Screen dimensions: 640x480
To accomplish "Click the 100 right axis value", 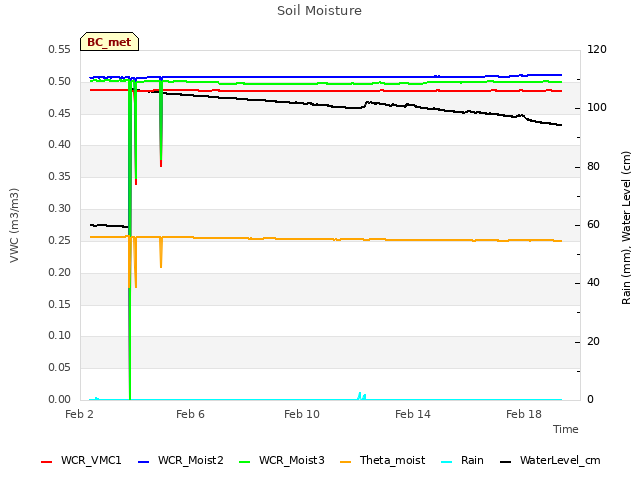I will pyautogui.click(x=597, y=108).
